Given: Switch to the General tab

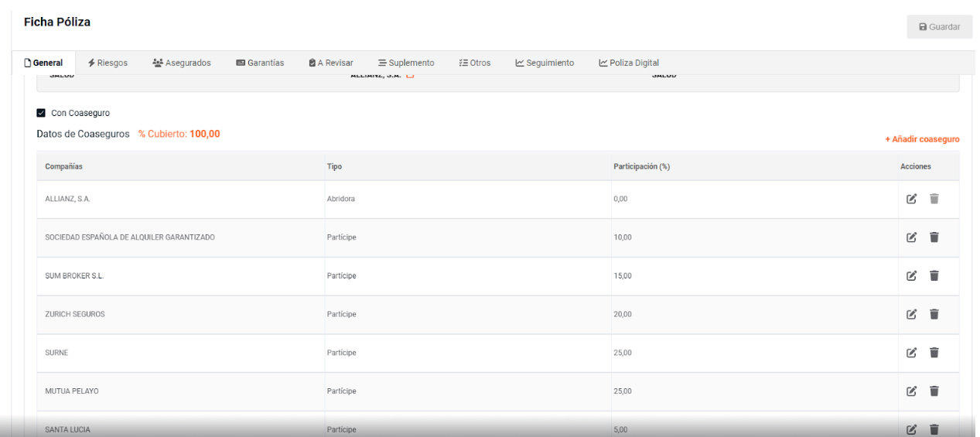Looking at the screenshot, I should coord(43,63).
